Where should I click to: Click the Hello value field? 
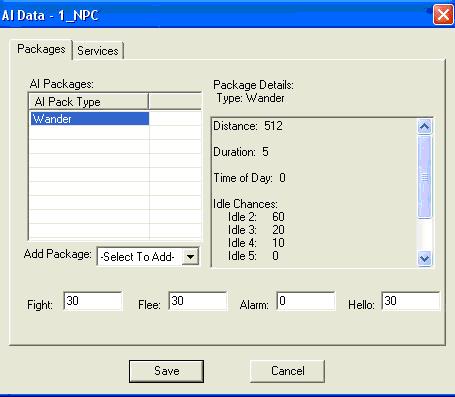[411, 301]
